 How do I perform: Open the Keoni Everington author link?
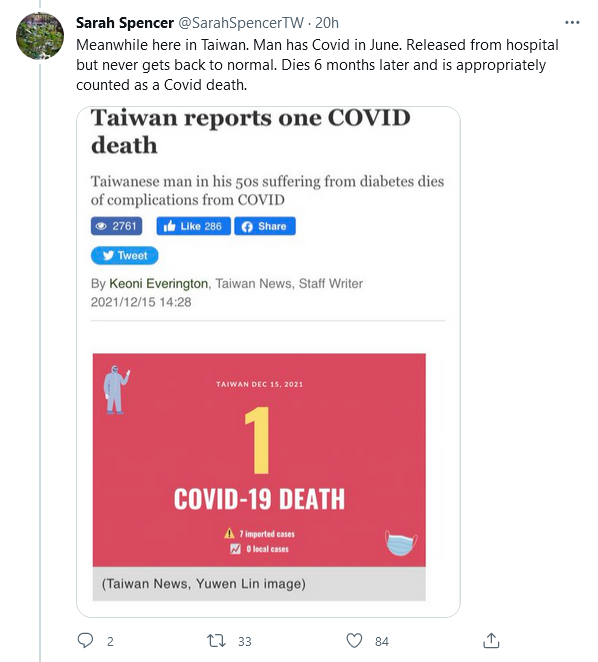[158, 283]
